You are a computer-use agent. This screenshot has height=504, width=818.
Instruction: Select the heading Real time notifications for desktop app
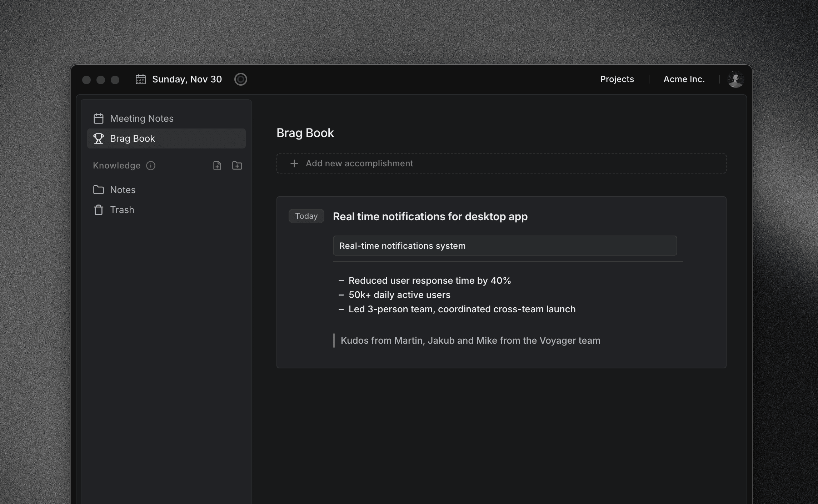click(430, 216)
